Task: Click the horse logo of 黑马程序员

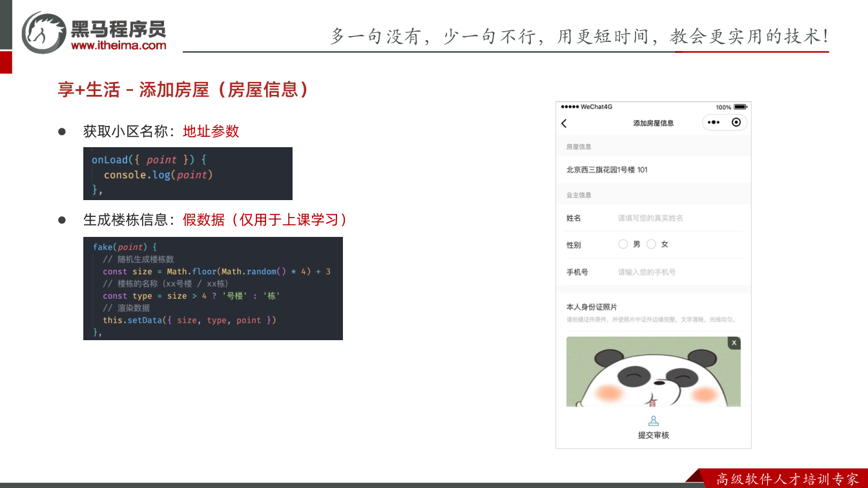Action: tap(44, 32)
